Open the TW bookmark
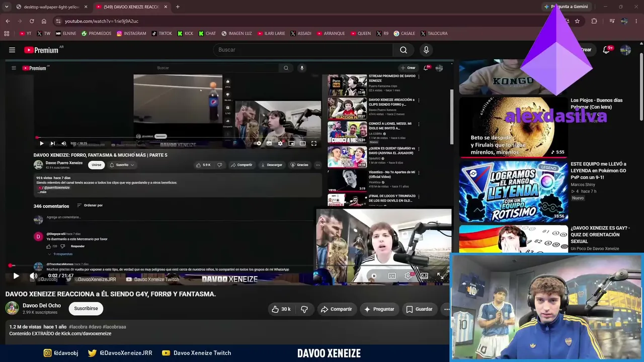Screen dimensions: 644x362 click(x=44, y=34)
